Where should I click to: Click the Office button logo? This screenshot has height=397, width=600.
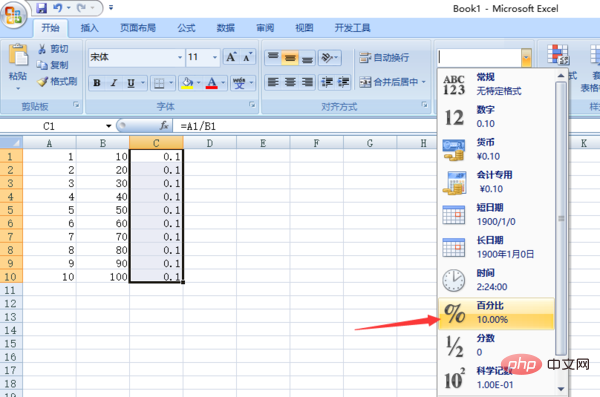tap(14, 15)
